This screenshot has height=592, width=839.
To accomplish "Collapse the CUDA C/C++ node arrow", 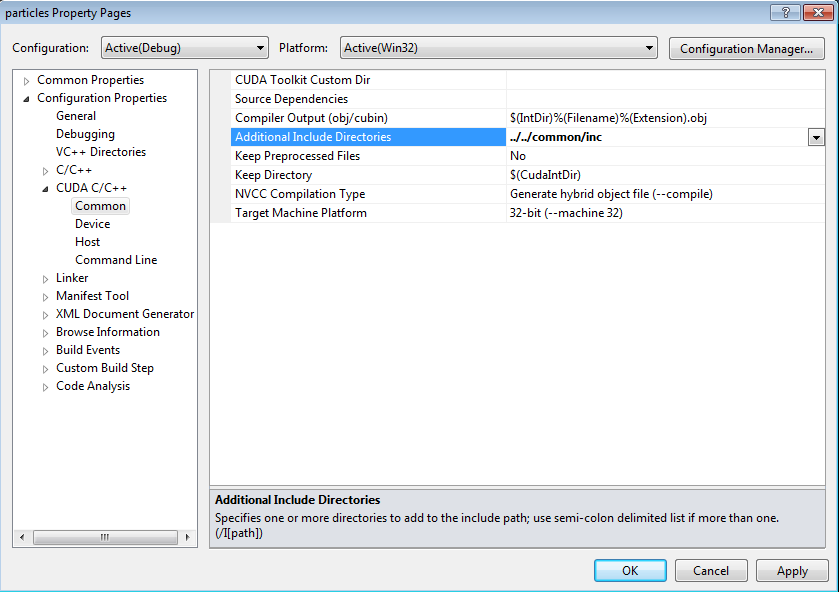I will (45, 188).
